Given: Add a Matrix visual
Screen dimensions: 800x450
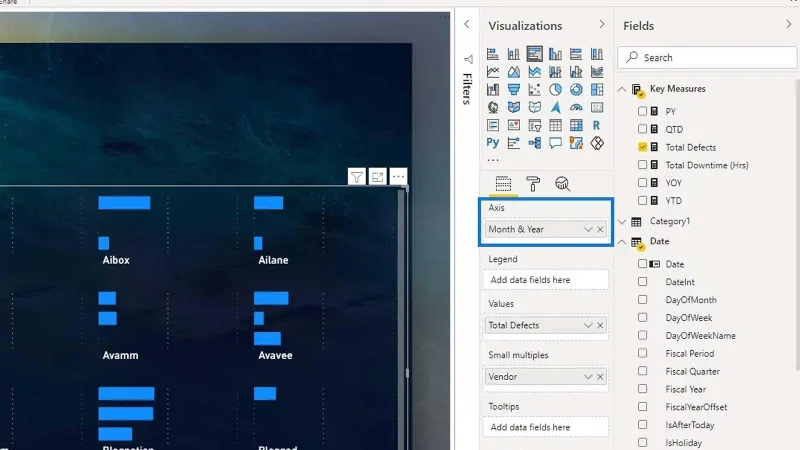Looking at the screenshot, I should tap(576, 125).
